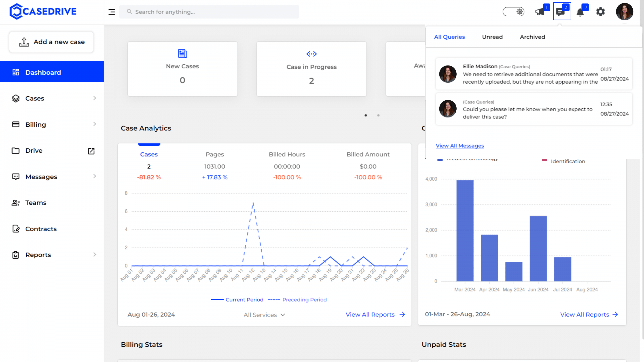Click the Mar 2024 bar in chart
Viewport: 644px width, 362px height.
click(465, 231)
